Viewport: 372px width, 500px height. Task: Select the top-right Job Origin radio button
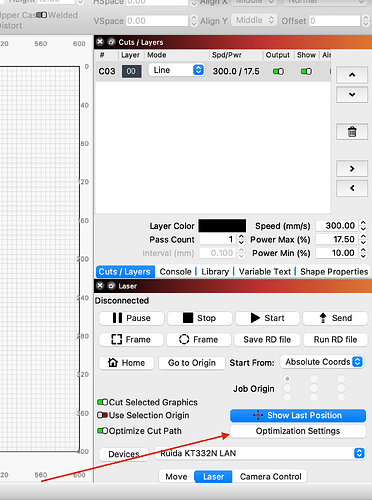pyautogui.click(x=341, y=379)
